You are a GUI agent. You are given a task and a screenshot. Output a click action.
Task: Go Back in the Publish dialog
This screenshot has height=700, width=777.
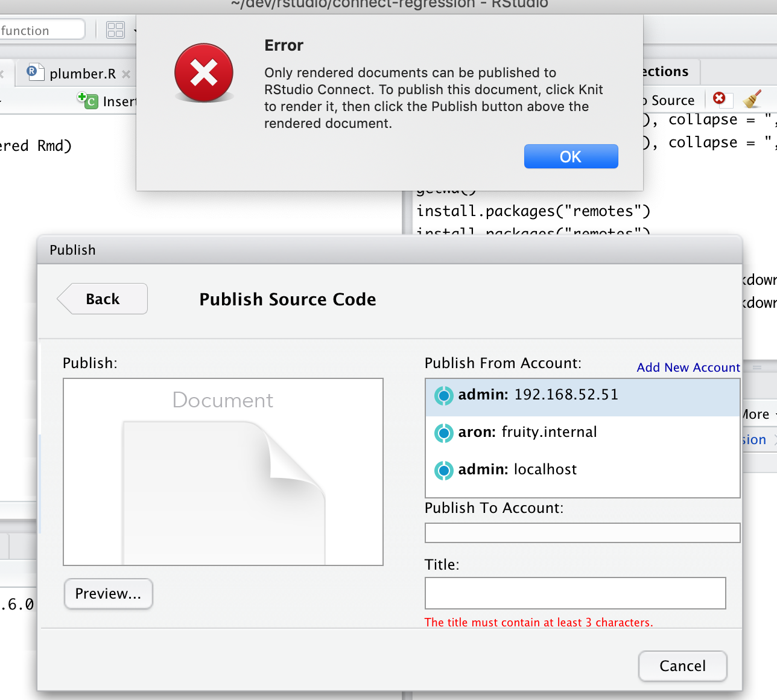(x=101, y=299)
